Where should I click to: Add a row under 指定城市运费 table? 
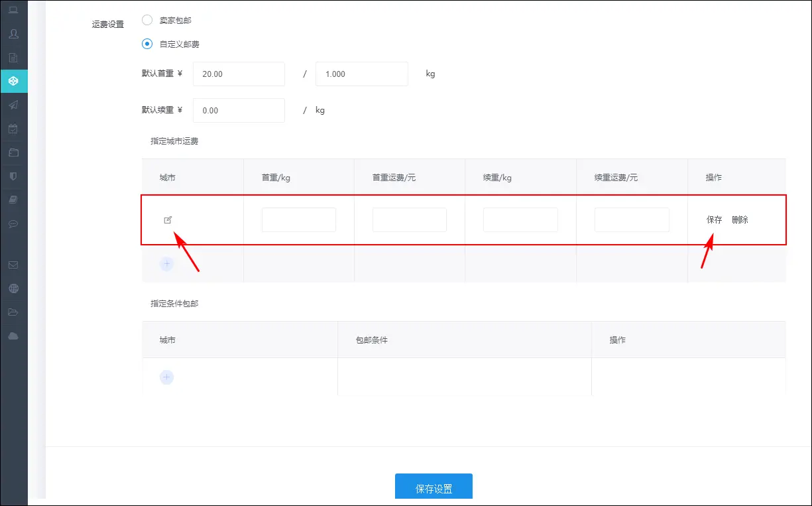pyautogui.click(x=167, y=264)
